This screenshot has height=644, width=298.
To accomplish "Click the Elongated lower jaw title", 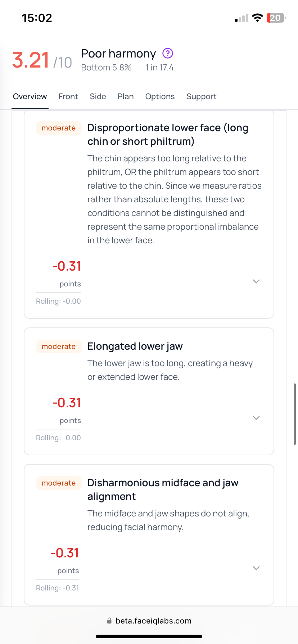I will pos(135,346).
